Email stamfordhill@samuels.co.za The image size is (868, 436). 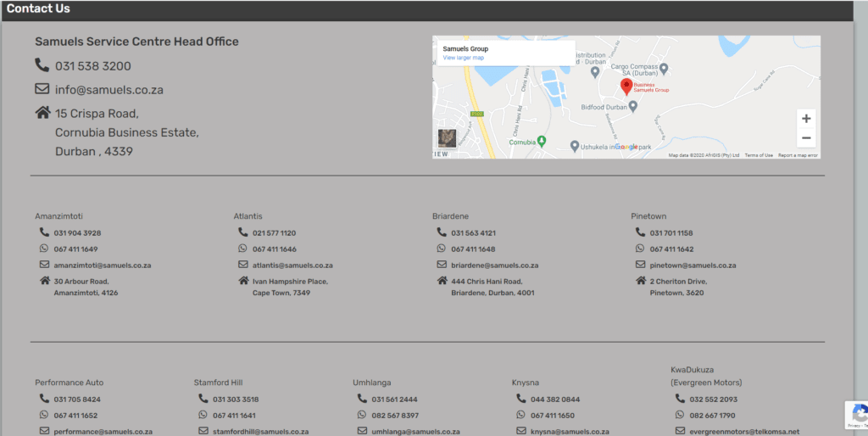261,432
